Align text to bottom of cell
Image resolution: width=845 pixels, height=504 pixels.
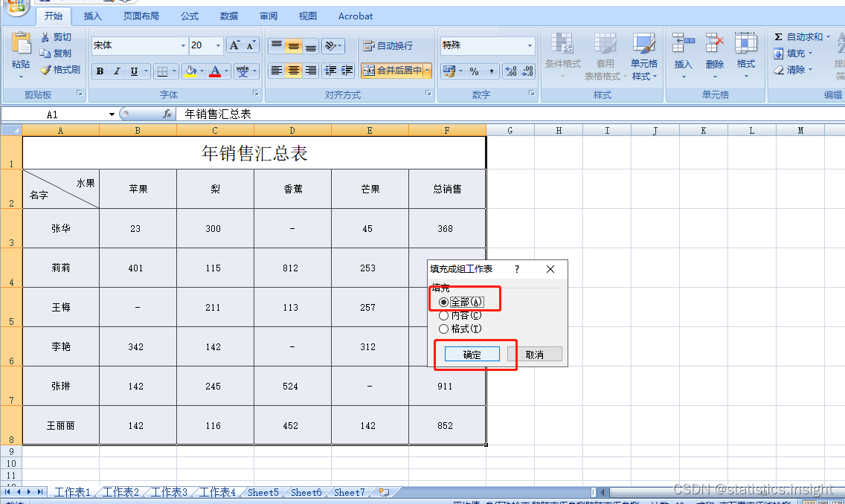(x=311, y=45)
